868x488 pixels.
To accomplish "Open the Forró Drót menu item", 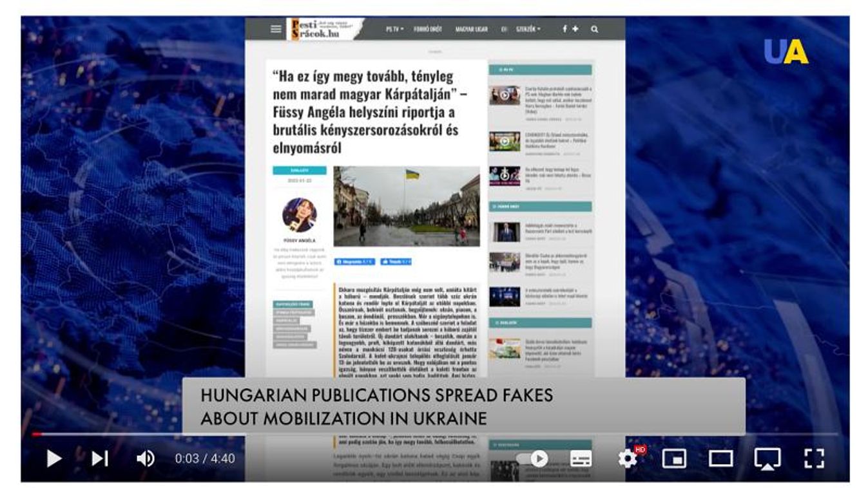I will click(x=428, y=29).
